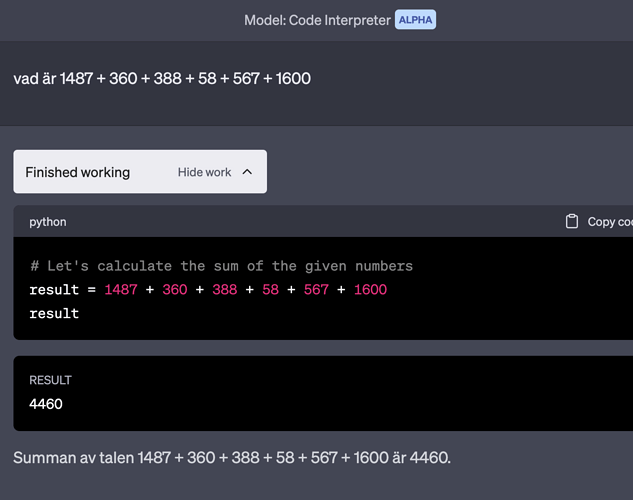Click the gray code comment line
The image size is (633, 500).
click(221, 266)
